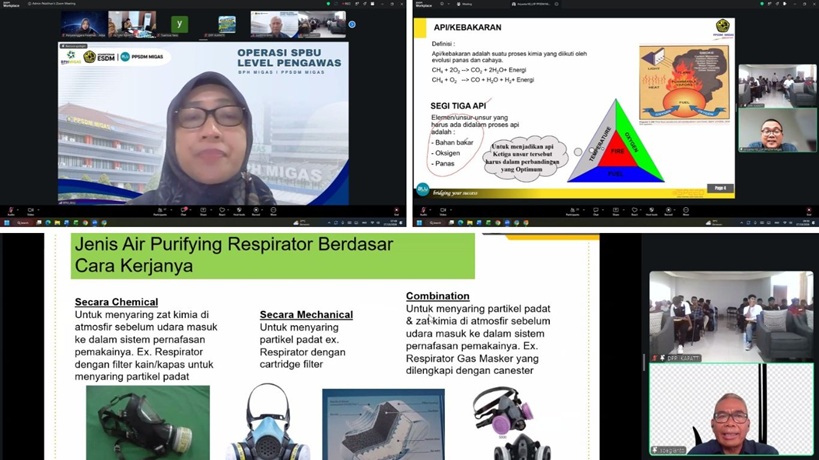Screen dimensions: 819x460
Task: Click REC recording indicator in left window
Action: tap(346, 3)
